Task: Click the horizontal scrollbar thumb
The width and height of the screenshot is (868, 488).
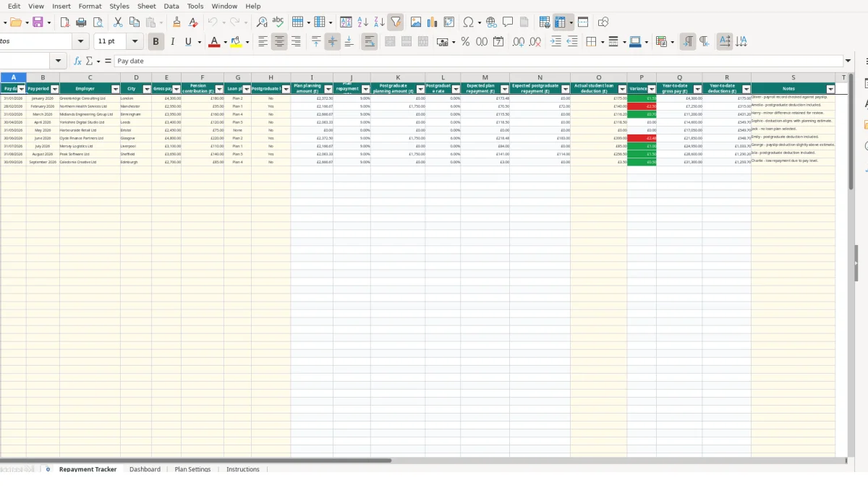Action: [x=195, y=461]
